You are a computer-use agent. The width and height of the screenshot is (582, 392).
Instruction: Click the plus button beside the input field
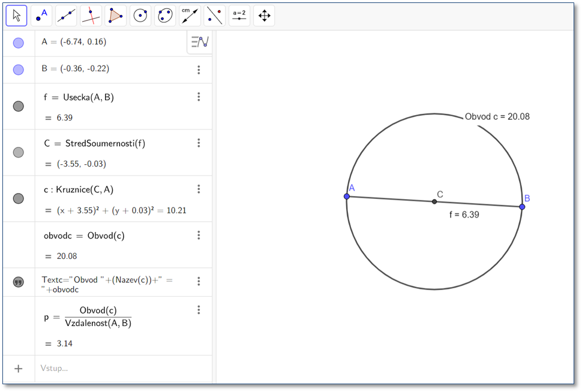pos(19,369)
